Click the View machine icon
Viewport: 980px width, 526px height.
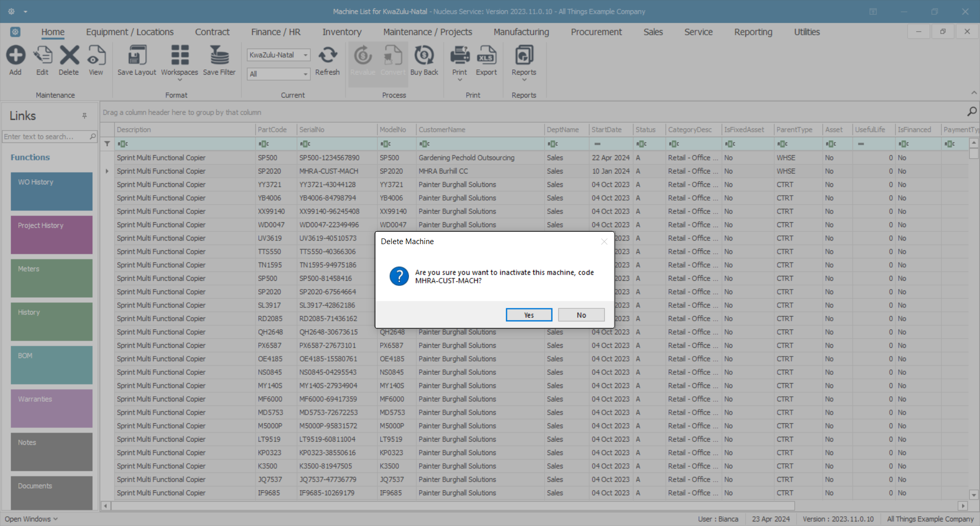coord(96,56)
